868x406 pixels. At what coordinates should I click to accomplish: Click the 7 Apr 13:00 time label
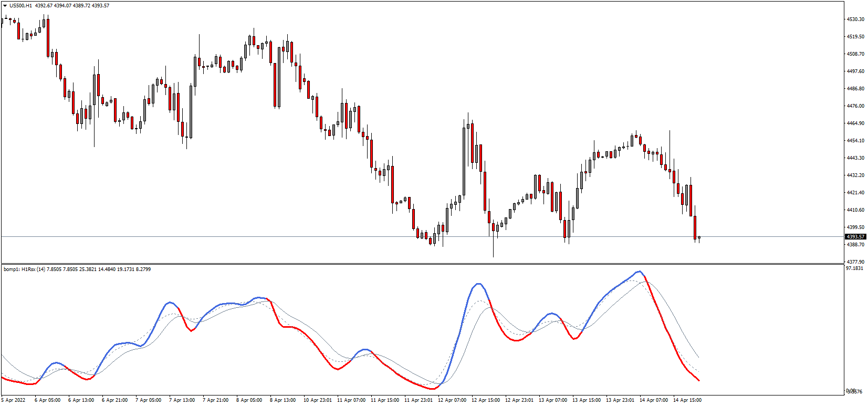click(x=182, y=400)
